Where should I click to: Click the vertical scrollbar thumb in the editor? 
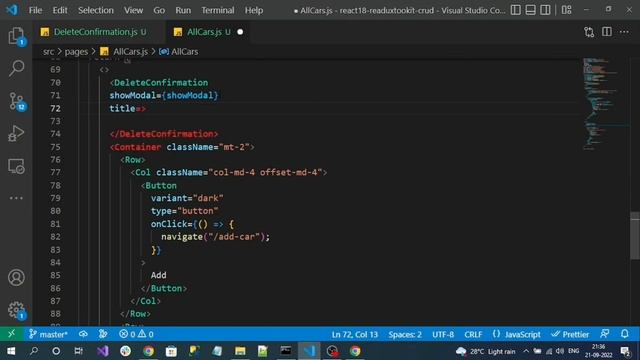(x=635, y=236)
